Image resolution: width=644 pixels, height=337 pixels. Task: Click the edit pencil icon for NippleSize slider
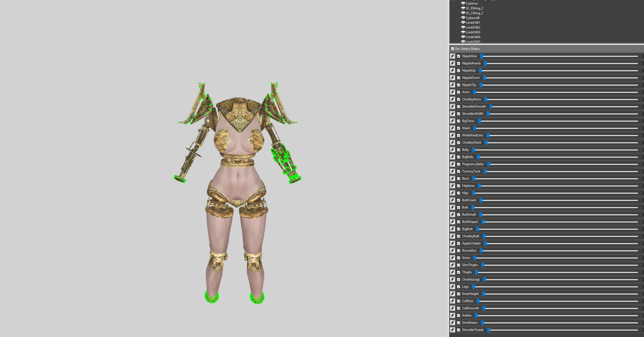tap(452, 56)
